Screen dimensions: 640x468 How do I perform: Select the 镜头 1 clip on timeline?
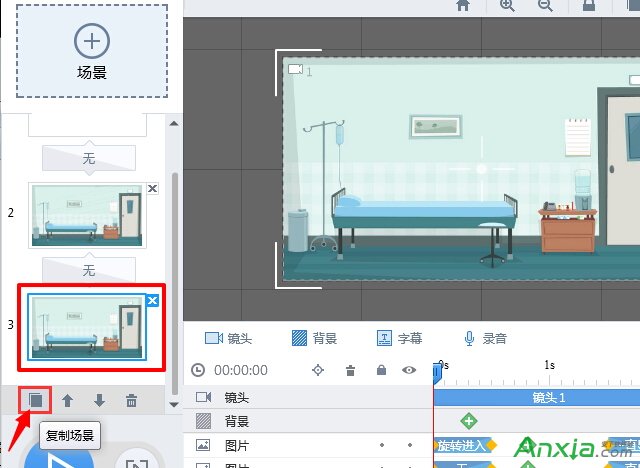click(x=537, y=397)
